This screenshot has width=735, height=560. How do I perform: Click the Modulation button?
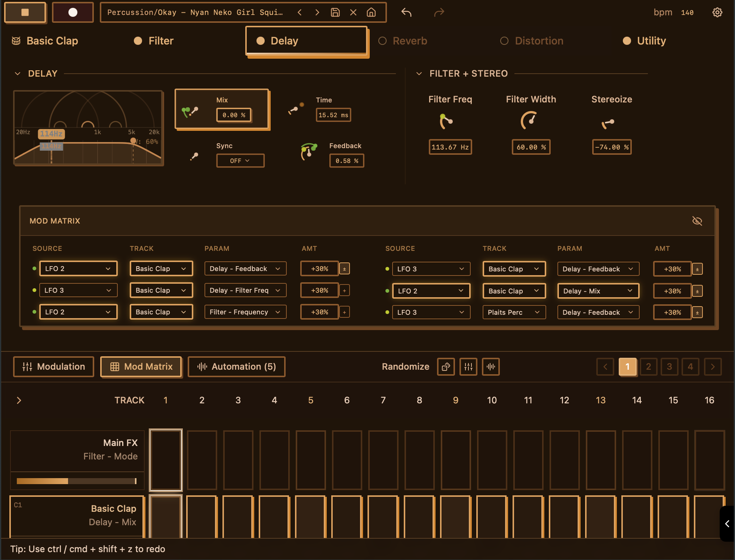tap(54, 367)
